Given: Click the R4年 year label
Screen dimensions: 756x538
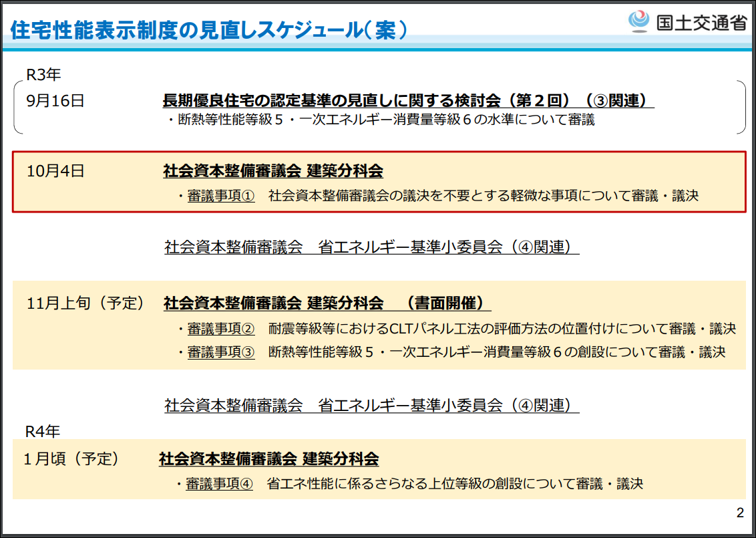Looking at the screenshot, I should coord(43,431).
